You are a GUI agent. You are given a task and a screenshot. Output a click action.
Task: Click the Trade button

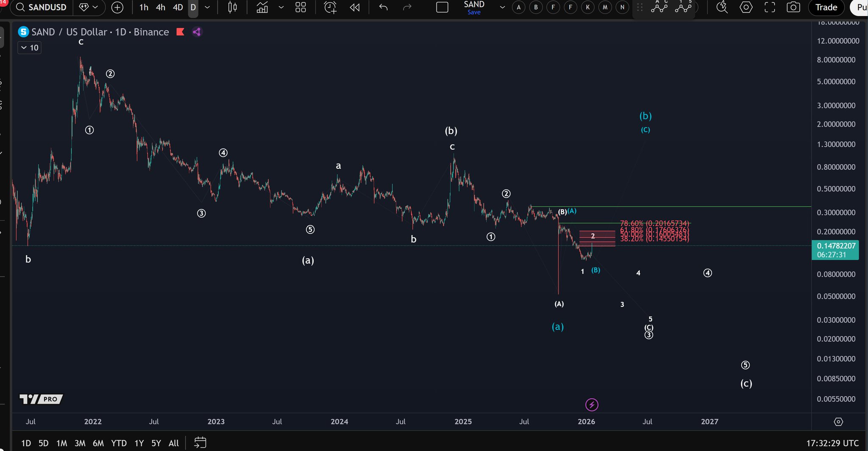click(826, 7)
